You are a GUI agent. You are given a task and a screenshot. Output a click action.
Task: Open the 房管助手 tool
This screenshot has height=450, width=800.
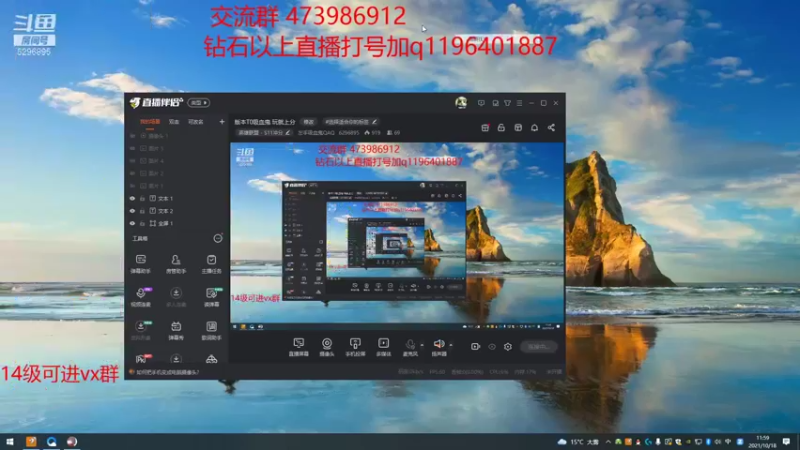pos(176,264)
